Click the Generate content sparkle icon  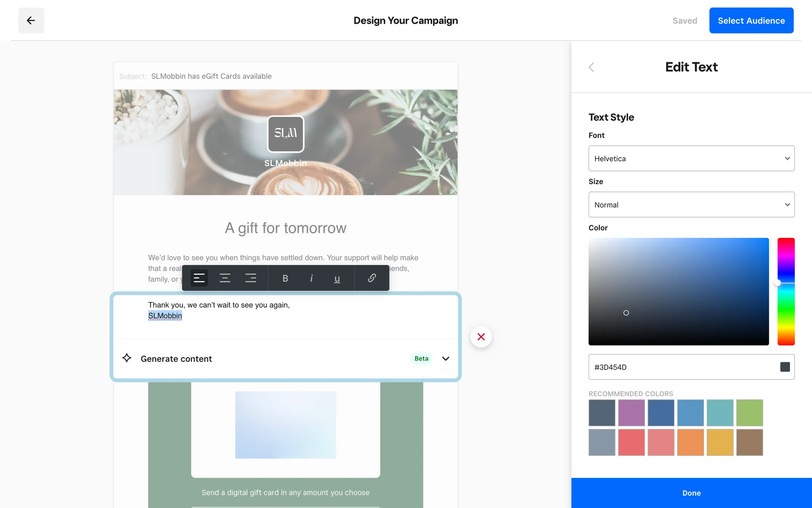[126, 358]
